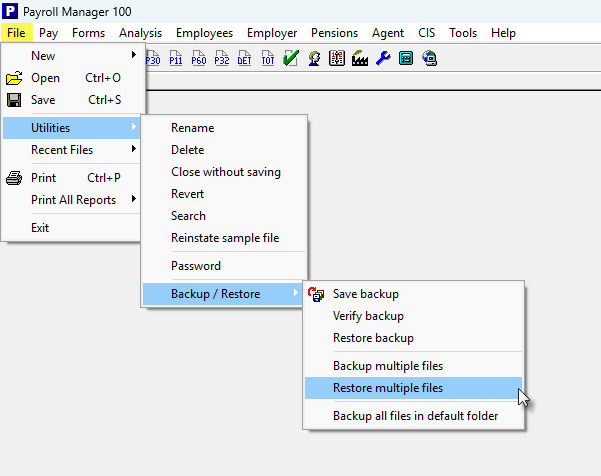601x476 pixels.
Task: Choose Open from the File menu
Action: [73, 78]
